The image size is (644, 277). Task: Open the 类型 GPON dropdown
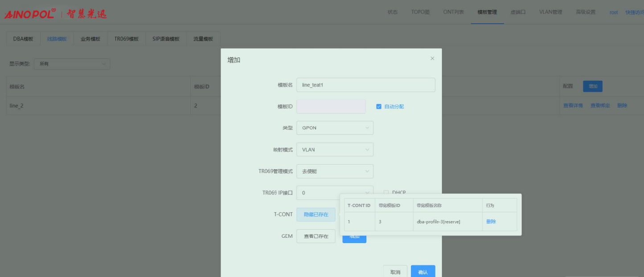click(335, 128)
